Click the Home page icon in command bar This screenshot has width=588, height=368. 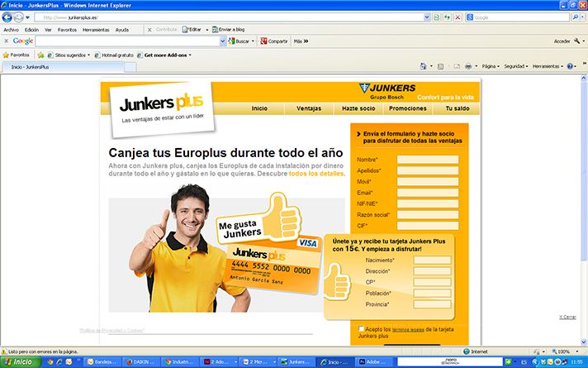point(424,66)
